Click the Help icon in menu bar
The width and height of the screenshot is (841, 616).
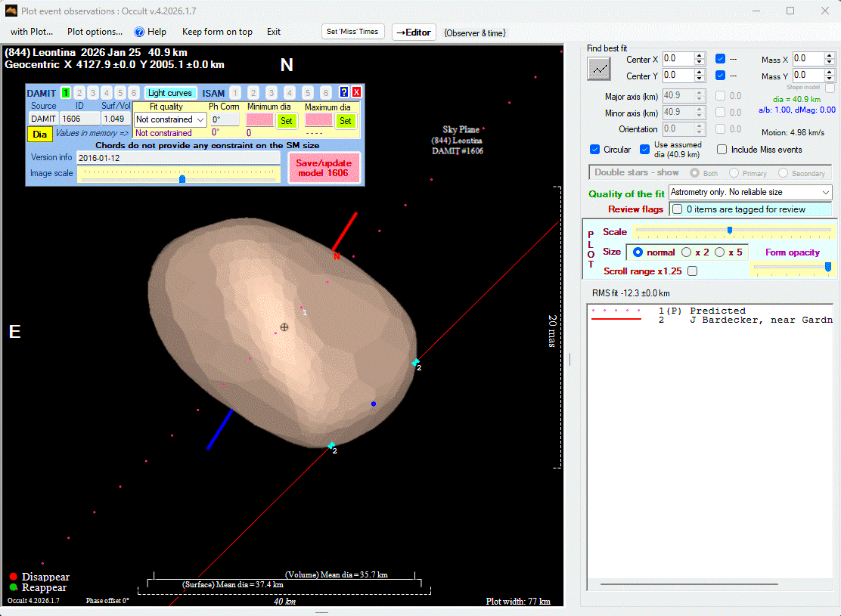[x=139, y=32]
